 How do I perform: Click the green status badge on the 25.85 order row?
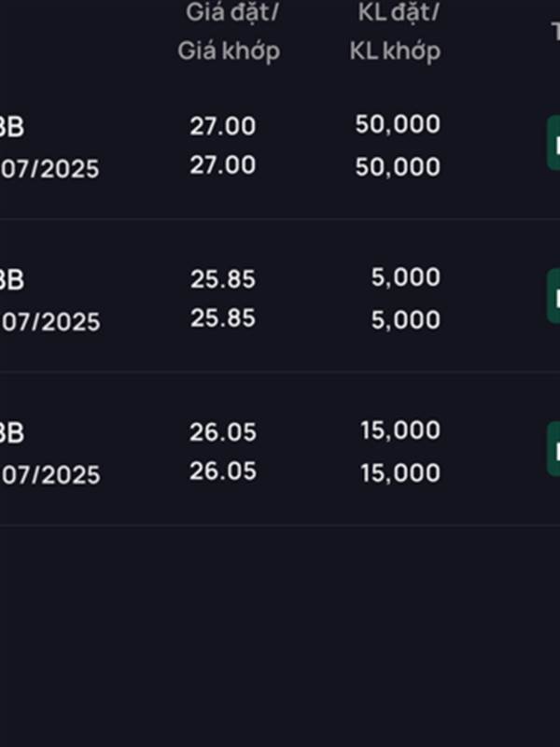[553, 296]
